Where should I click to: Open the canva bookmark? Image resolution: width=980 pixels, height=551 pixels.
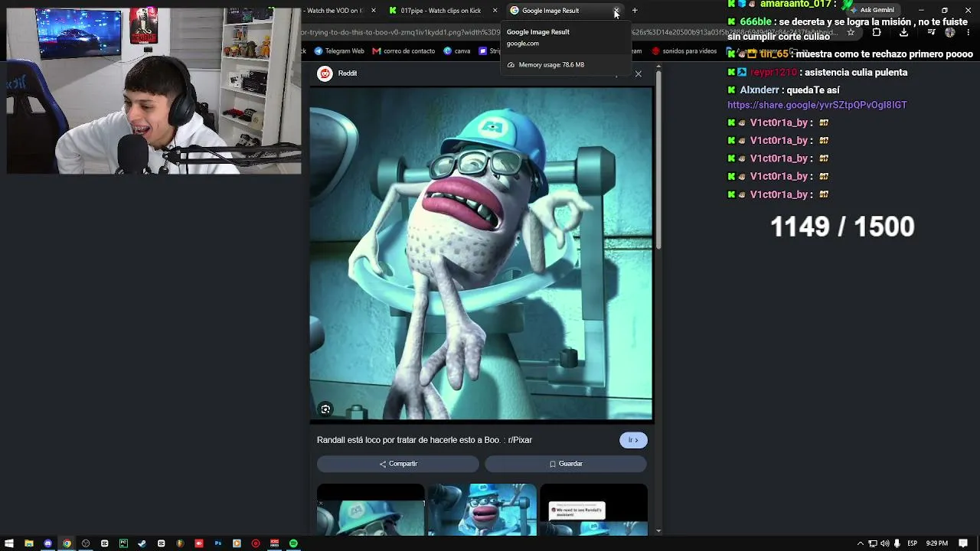(456, 51)
